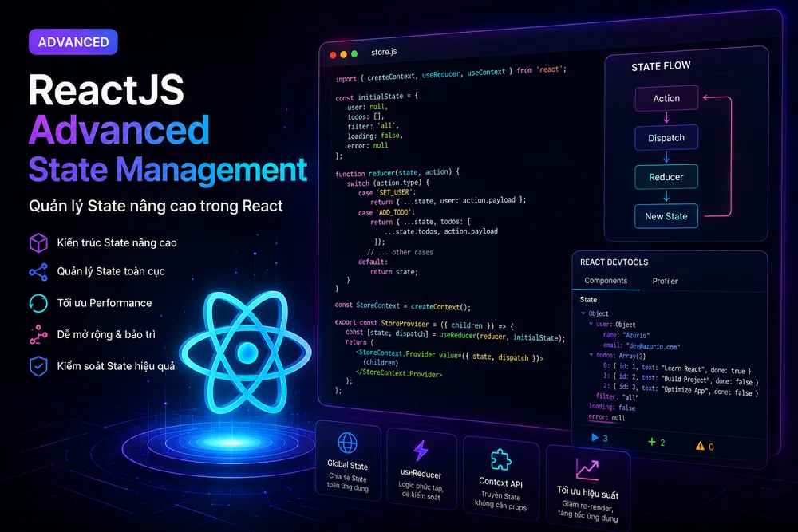Click the loading: false state entry in DevTools
The image size is (798, 532).
click(612, 408)
